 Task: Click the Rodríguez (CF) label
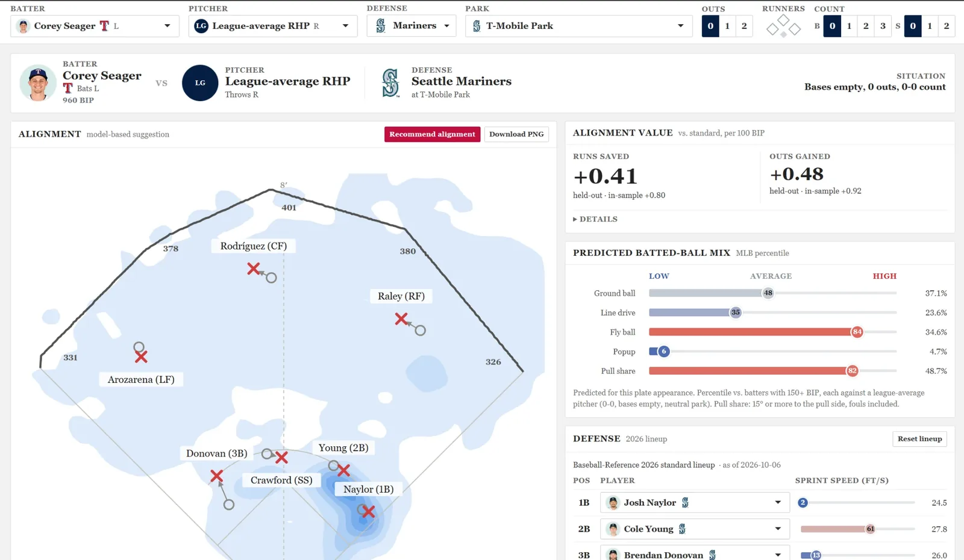point(253,246)
